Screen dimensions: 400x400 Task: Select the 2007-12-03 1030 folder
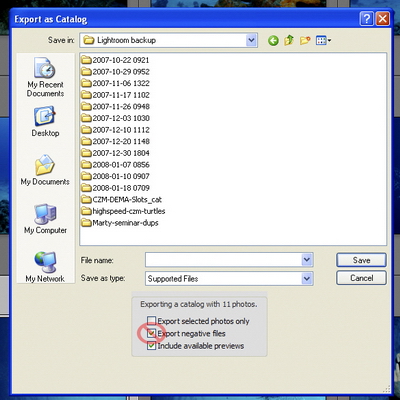coord(115,118)
